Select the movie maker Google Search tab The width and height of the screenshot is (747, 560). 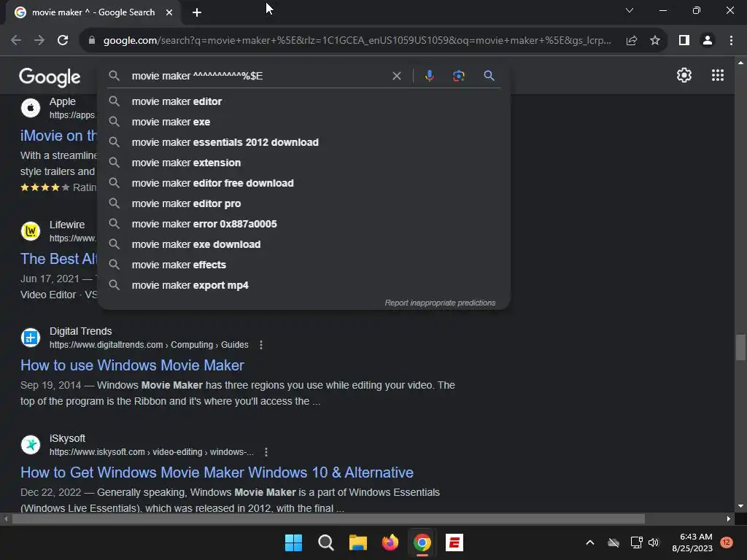point(93,12)
